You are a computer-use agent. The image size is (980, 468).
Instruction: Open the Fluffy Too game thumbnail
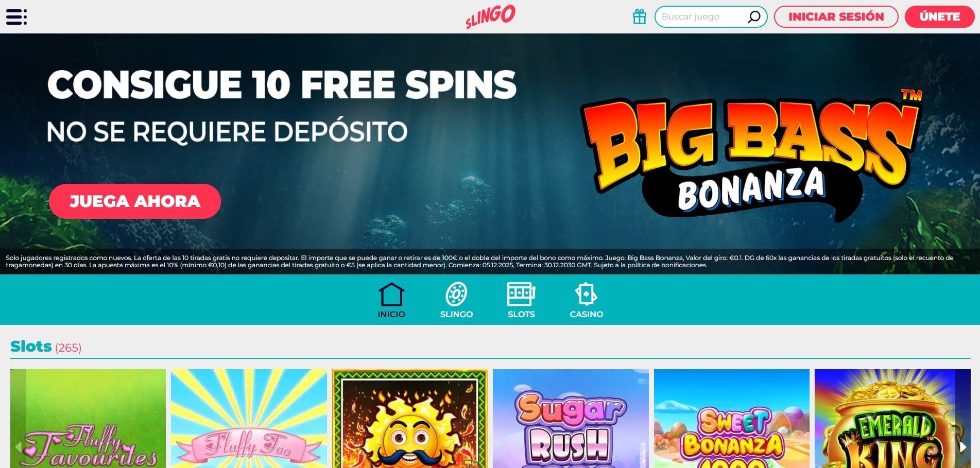(249, 419)
